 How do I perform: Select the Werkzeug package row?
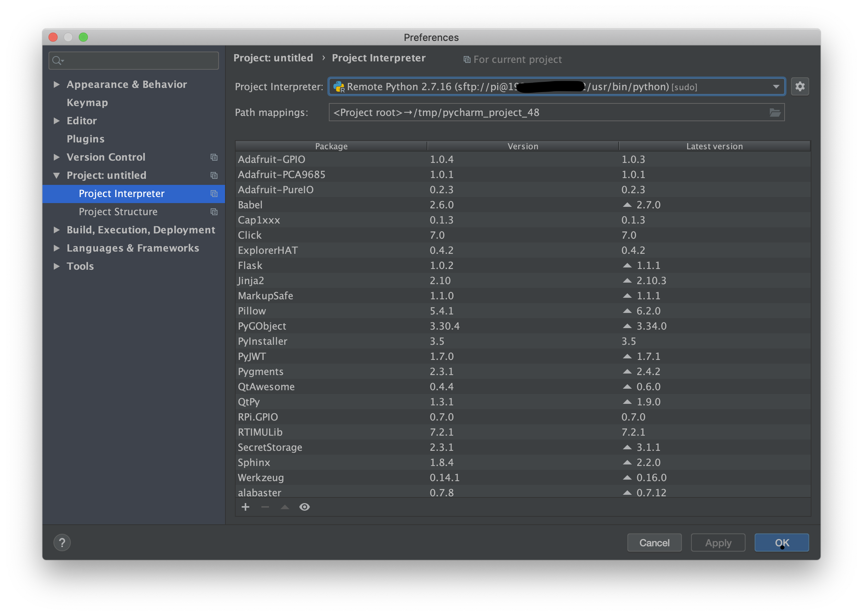[x=523, y=478]
